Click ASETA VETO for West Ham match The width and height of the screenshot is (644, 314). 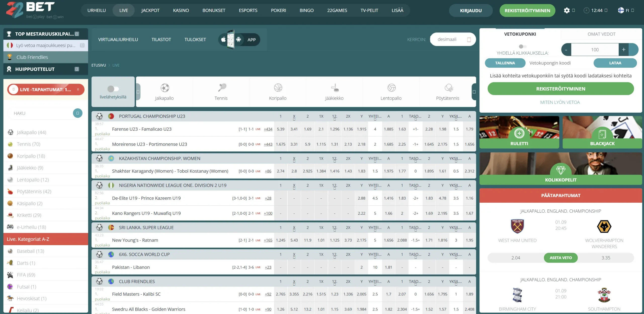click(x=561, y=258)
